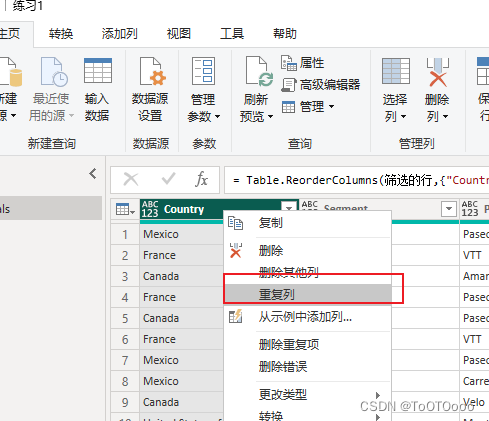Open query 属性
This screenshot has height=421, width=489.
(302, 63)
